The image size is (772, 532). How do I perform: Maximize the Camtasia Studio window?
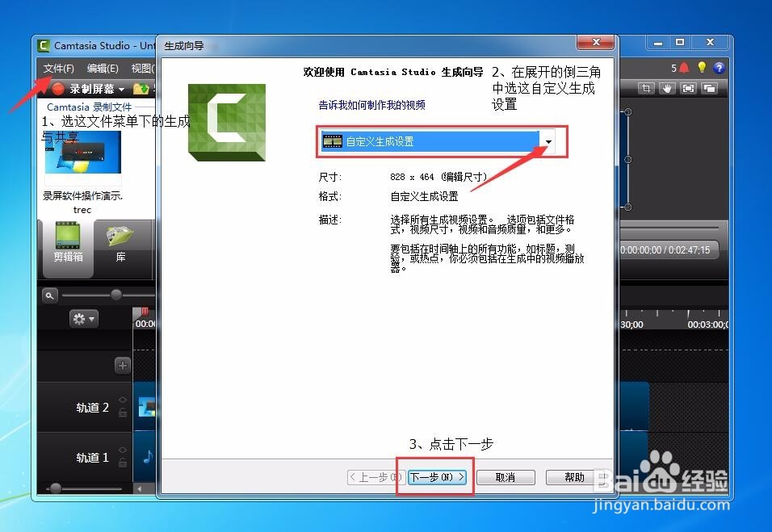click(680, 43)
